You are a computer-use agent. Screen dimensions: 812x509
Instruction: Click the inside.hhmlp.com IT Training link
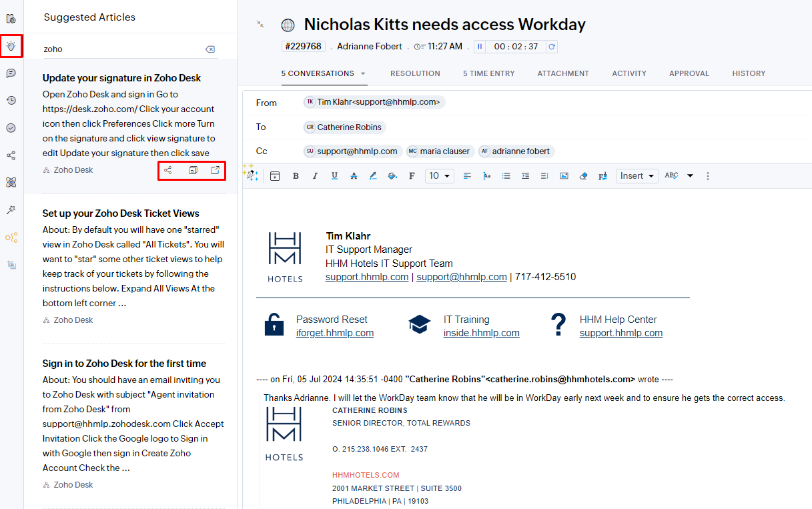(x=481, y=333)
